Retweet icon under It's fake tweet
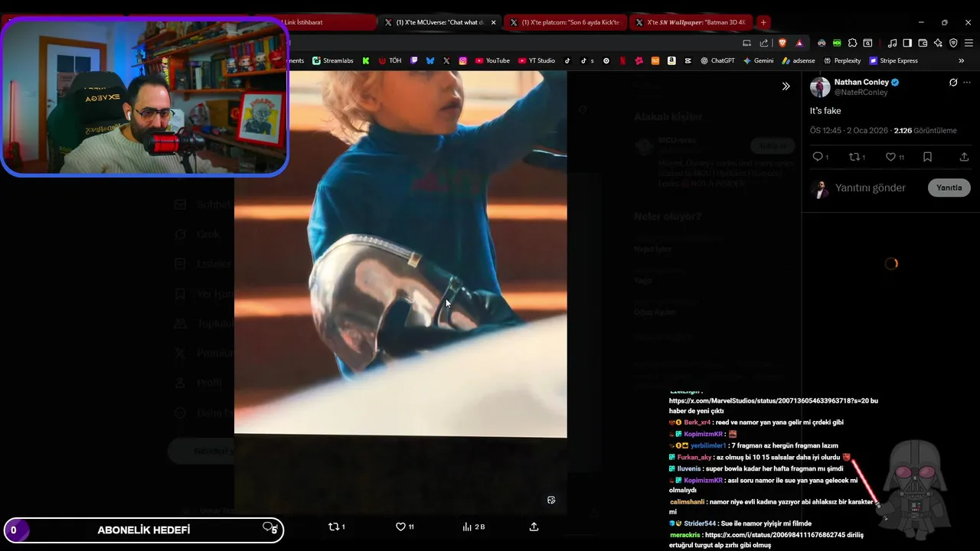This screenshot has height=551, width=980. (x=854, y=157)
